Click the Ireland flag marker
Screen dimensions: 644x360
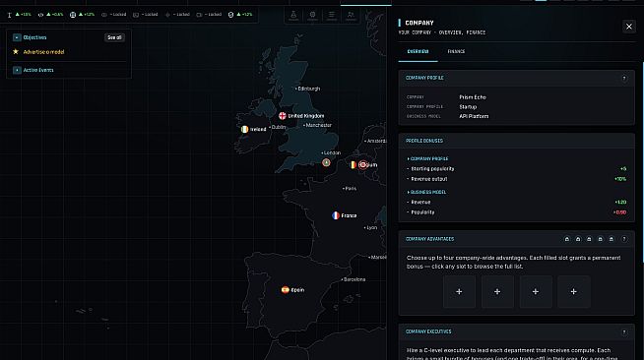point(245,129)
